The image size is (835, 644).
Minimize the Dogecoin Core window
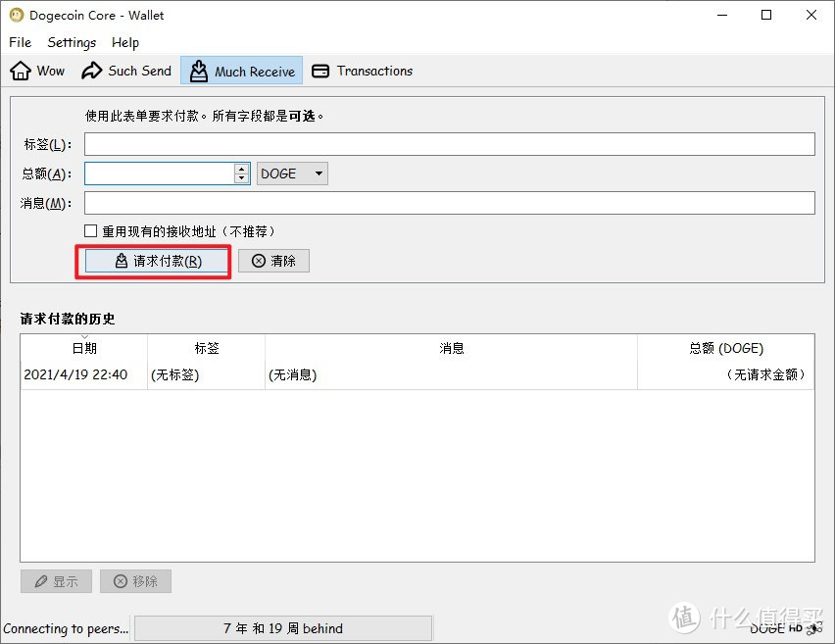pyautogui.click(x=722, y=15)
